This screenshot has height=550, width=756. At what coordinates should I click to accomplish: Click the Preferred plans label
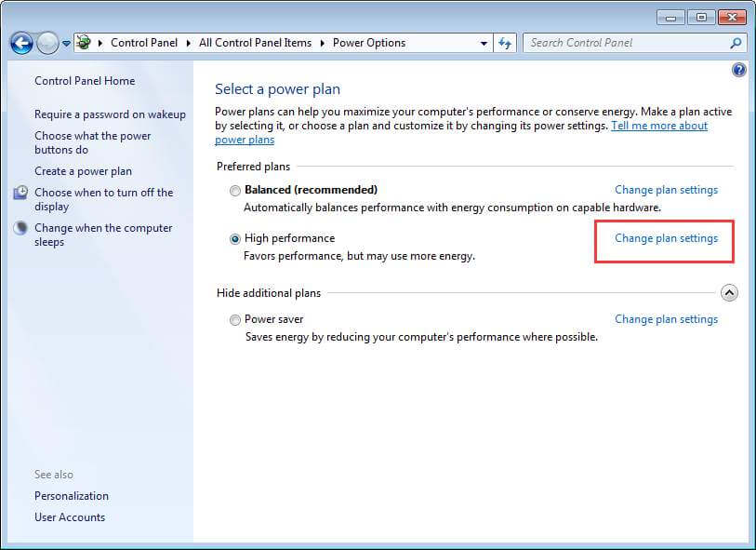(x=253, y=167)
